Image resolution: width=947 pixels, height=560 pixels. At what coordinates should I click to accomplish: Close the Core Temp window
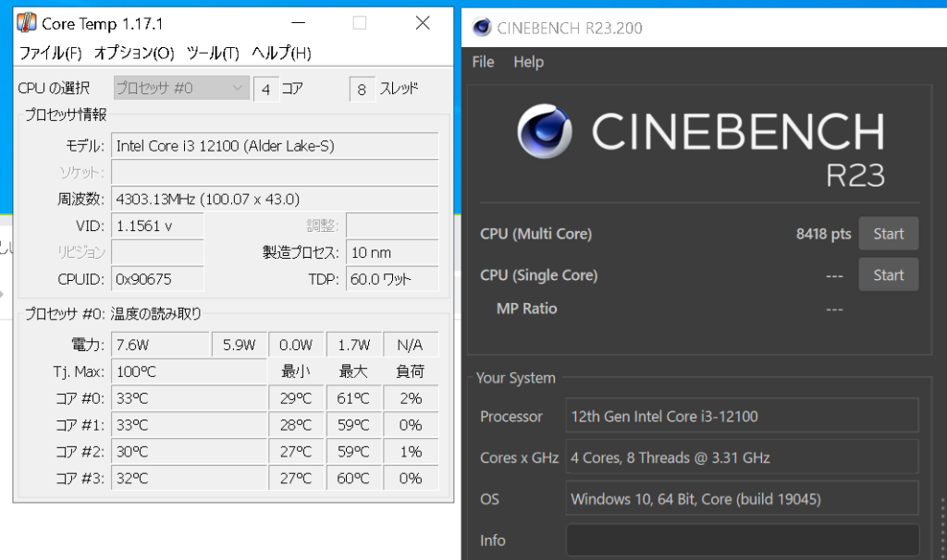(423, 23)
